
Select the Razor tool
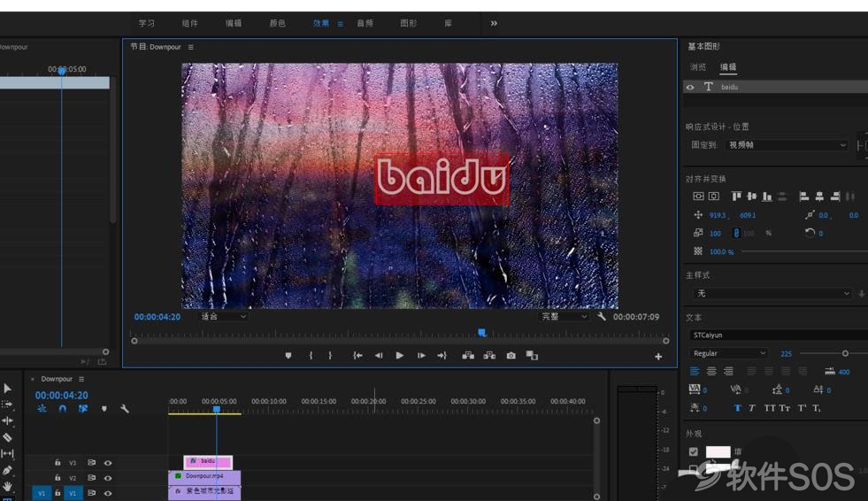[7, 437]
